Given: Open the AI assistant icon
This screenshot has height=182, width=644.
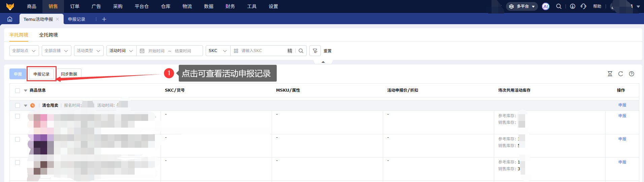Looking at the screenshot, I should 546,6.
